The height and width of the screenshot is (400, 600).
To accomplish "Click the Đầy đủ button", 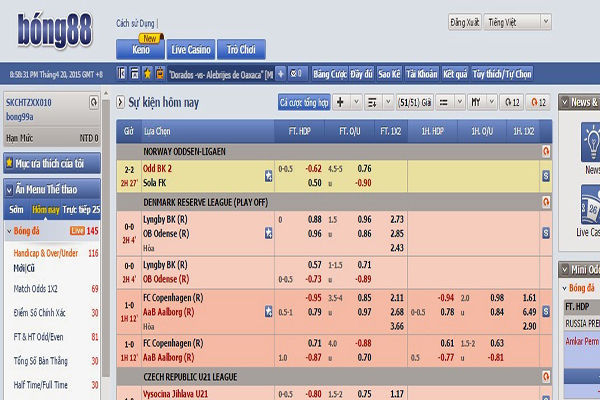I will click(x=361, y=74).
